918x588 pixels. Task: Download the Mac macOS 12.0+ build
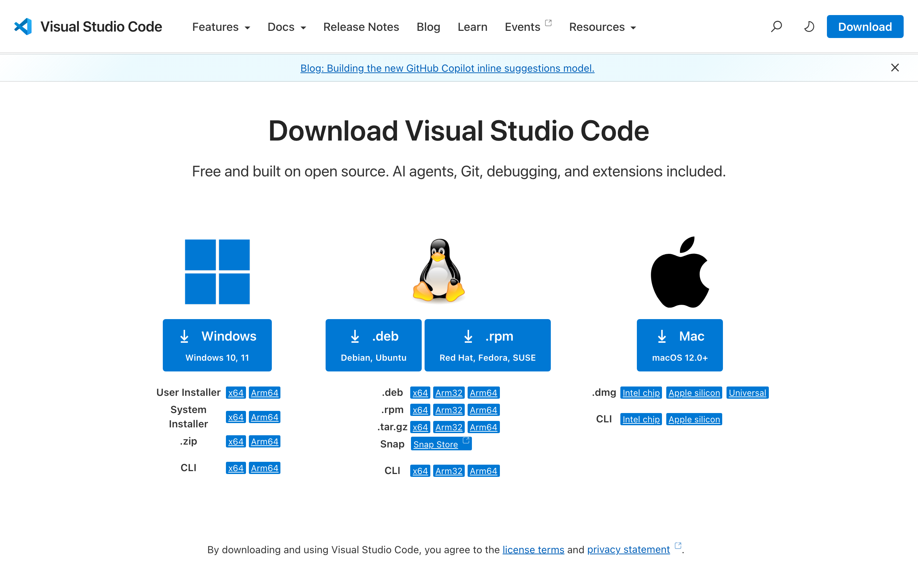pyautogui.click(x=680, y=345)
